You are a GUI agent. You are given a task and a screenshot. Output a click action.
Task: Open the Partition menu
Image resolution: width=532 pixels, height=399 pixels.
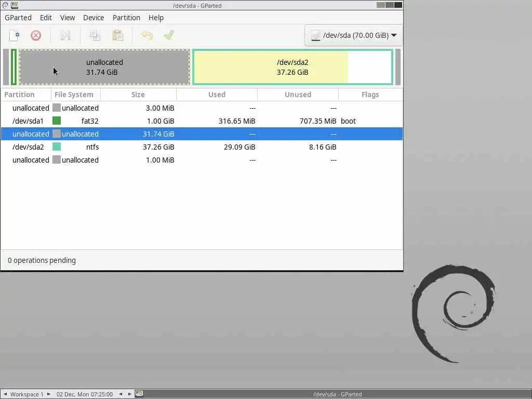tap(126, 18)
